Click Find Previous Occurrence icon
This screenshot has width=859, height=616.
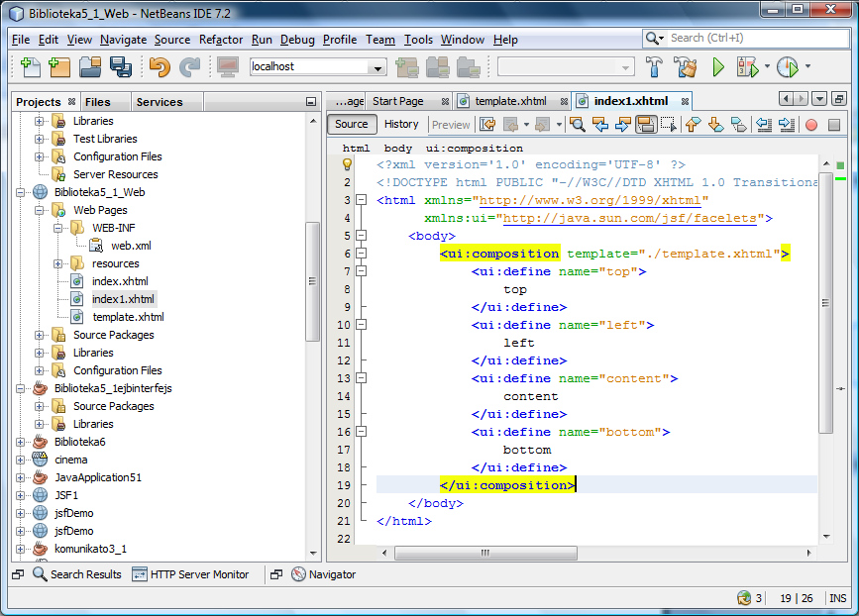(x=600, y=125)
